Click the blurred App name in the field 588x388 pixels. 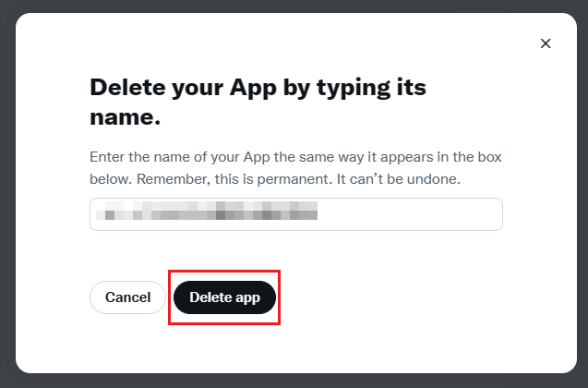coord(210,214)
